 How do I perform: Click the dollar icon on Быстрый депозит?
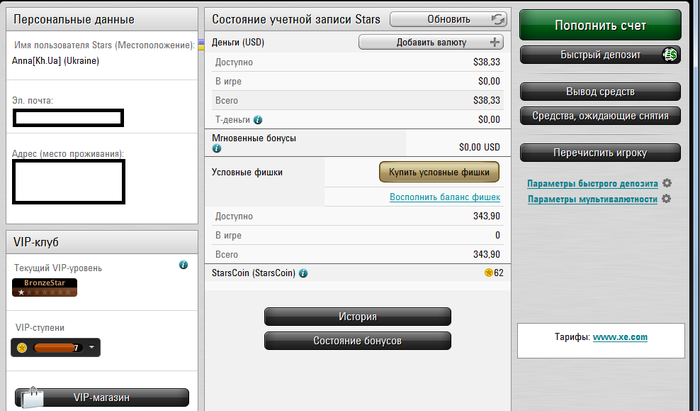pos(670,55)
